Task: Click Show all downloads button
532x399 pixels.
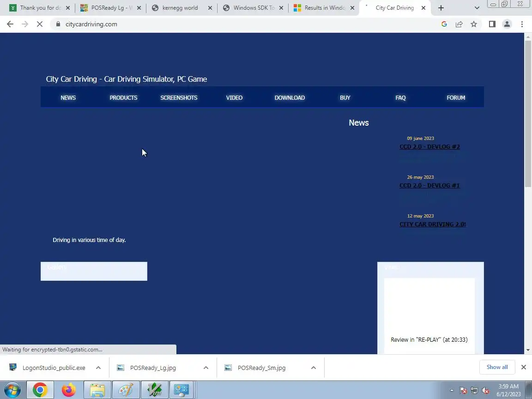Action: point(497,367)
